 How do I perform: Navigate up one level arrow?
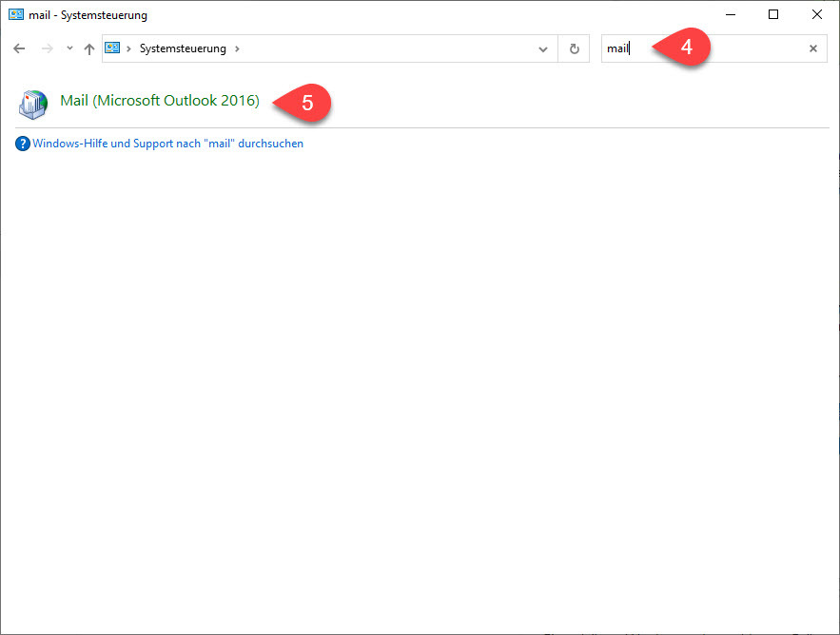tap(88, 48)
